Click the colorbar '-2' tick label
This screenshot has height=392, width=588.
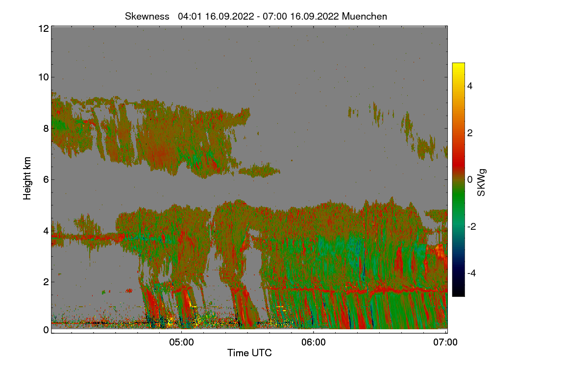pos(472,226)
